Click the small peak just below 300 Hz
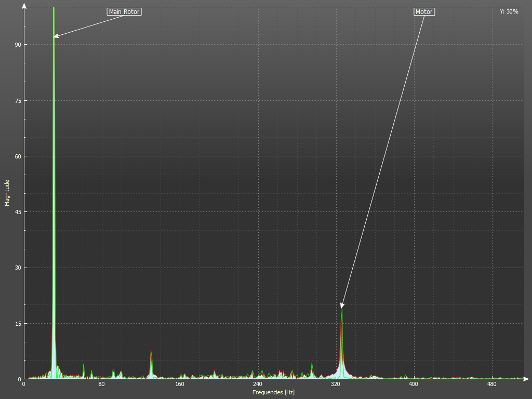This screenshot has height=399, width=532. pos(312,364)
